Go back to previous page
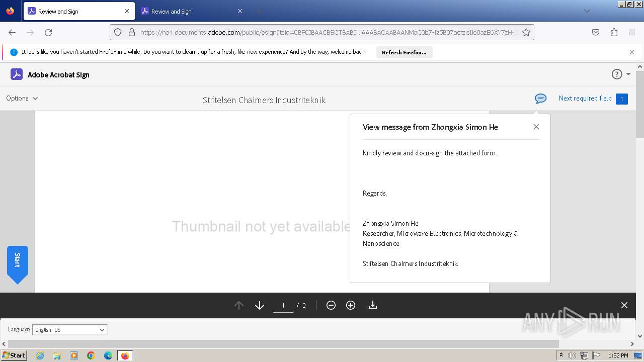 12,32
